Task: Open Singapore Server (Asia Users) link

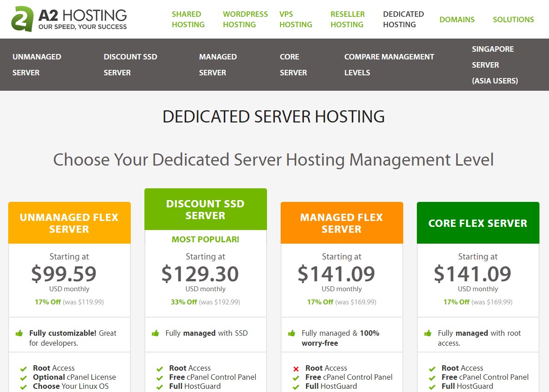Action: tap(495, 65)
